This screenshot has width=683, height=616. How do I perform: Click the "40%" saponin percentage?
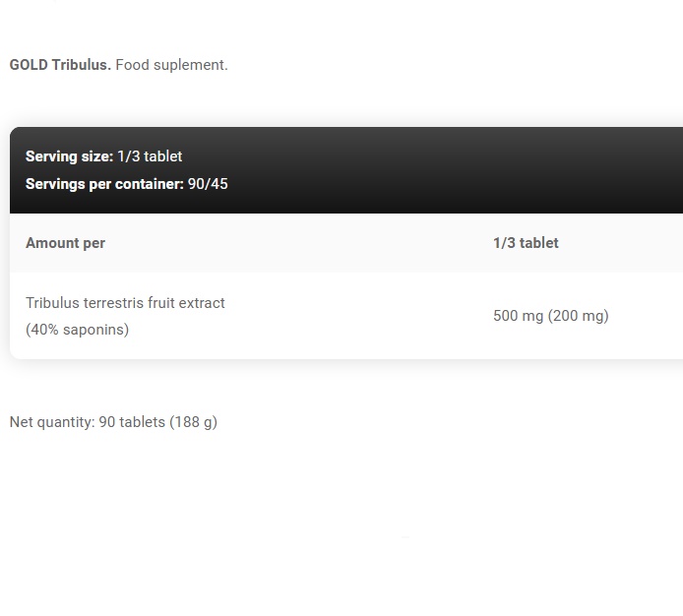click(x=45, y=330)
